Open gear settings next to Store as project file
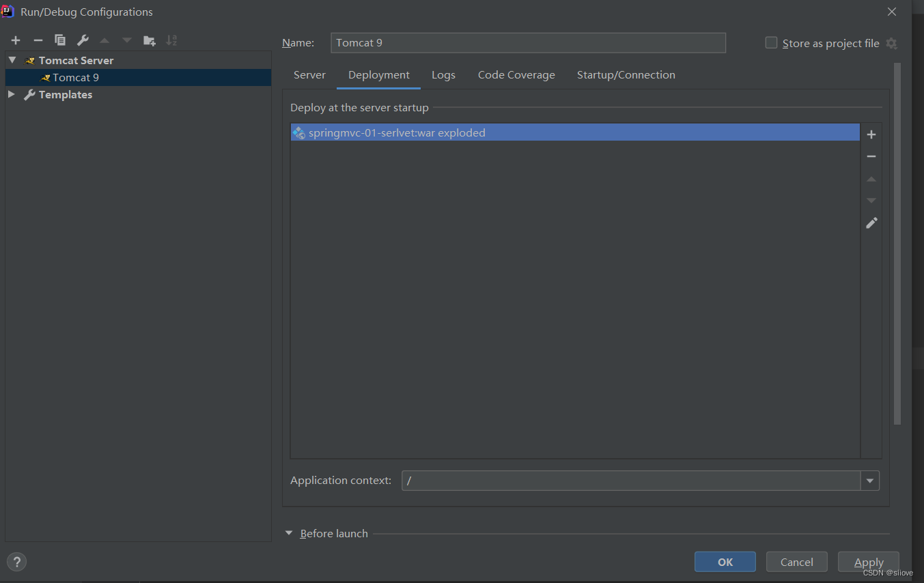Viewport: 924px width, 583px height. (x=891, y=43)
